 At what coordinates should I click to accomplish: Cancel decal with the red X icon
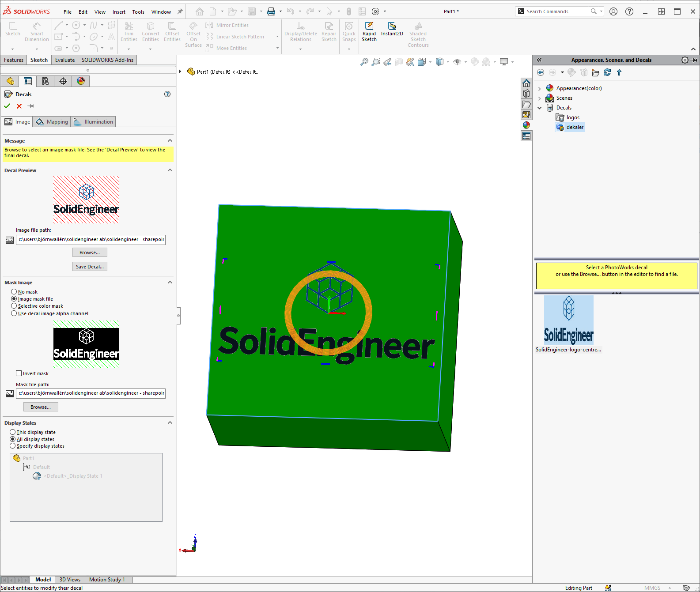click(x=19, y=106)
